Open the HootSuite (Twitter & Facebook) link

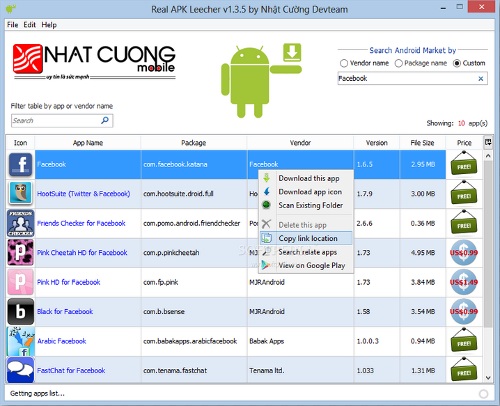click(84, 194)
